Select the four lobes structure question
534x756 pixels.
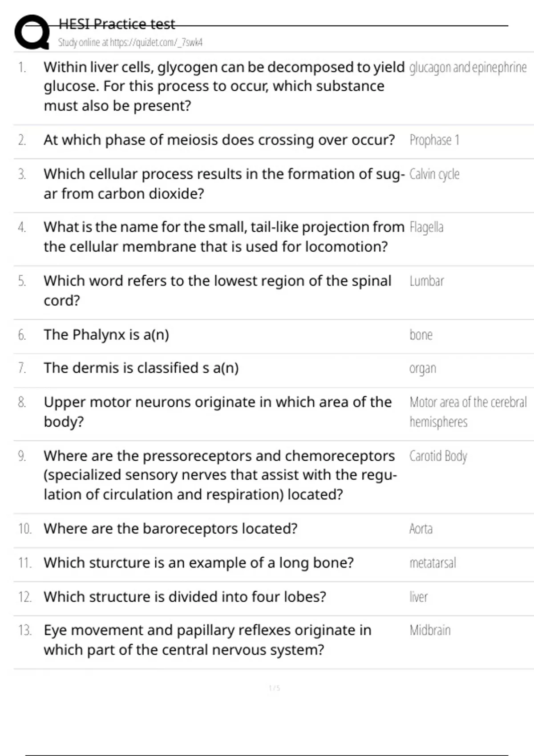coord(185,597)
